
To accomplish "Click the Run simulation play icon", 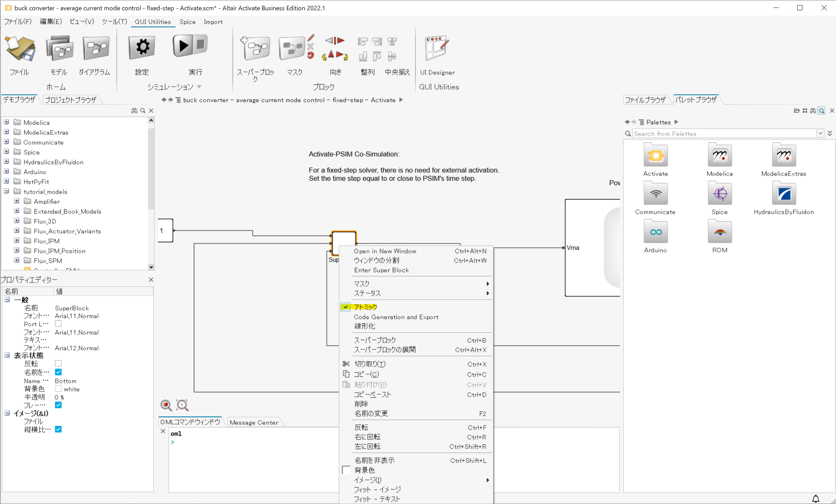I will tap(183, 46).
